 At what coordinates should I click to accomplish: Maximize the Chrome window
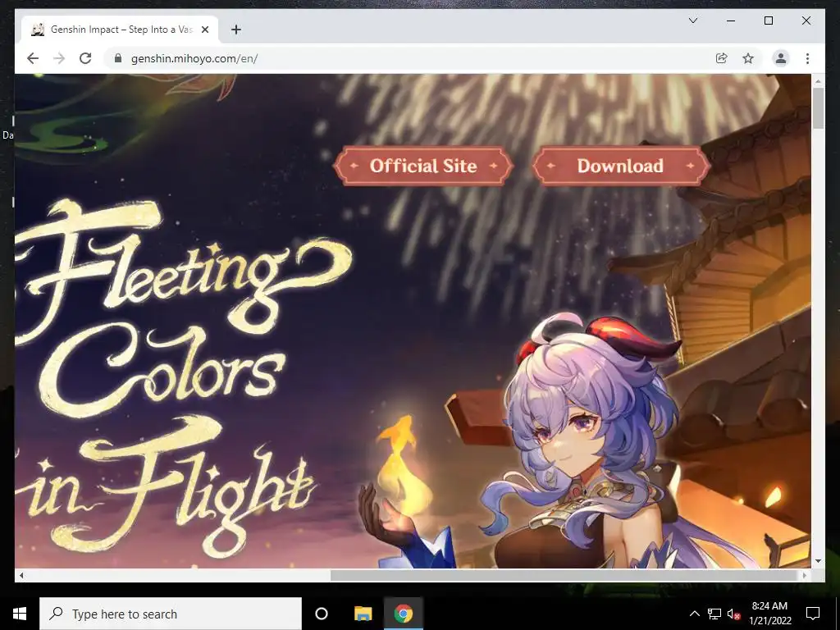768,21
